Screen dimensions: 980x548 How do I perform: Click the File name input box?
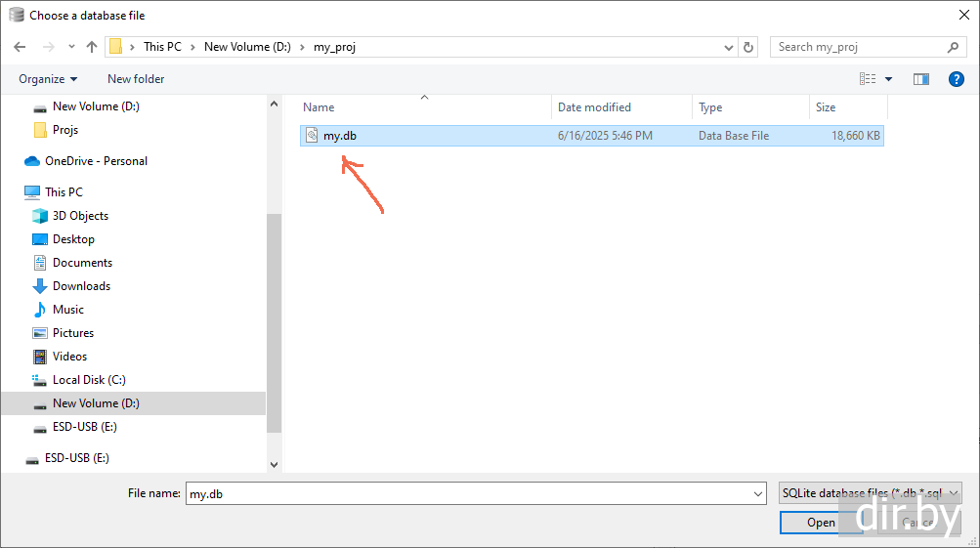coord(469,493)
